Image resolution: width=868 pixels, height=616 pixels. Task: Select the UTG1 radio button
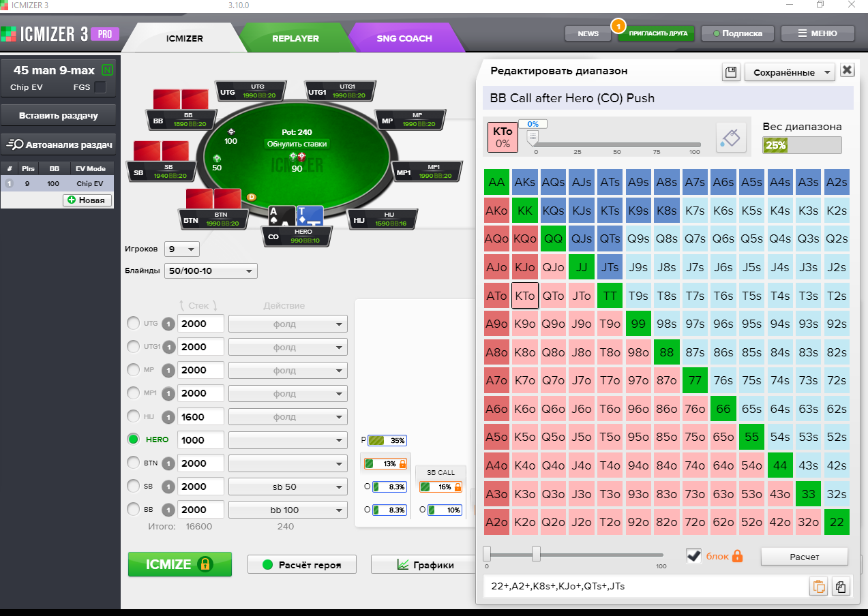pyautogui.click(x=134, y=347)
